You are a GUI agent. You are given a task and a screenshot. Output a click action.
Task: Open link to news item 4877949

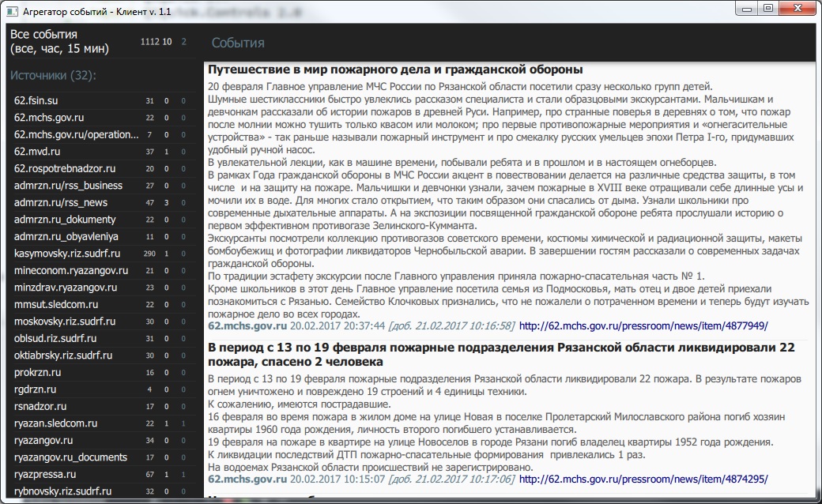[x=643, y=326]
